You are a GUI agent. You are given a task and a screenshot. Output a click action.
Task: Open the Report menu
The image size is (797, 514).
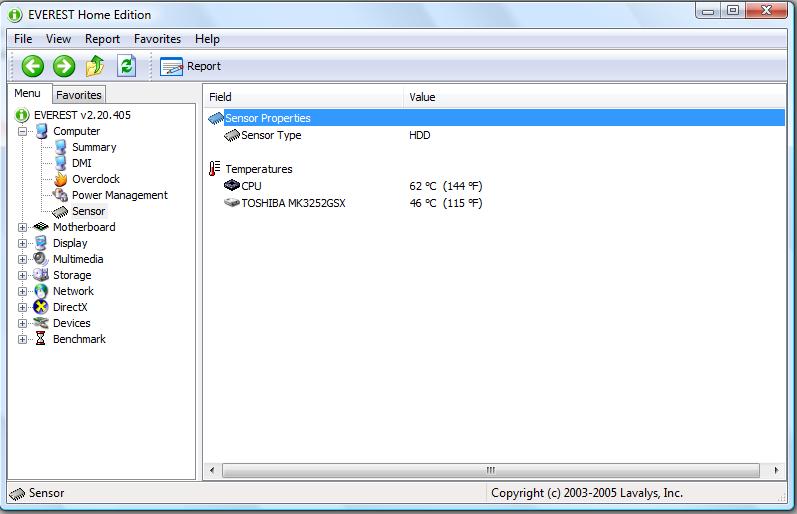[x=102, y=39]
